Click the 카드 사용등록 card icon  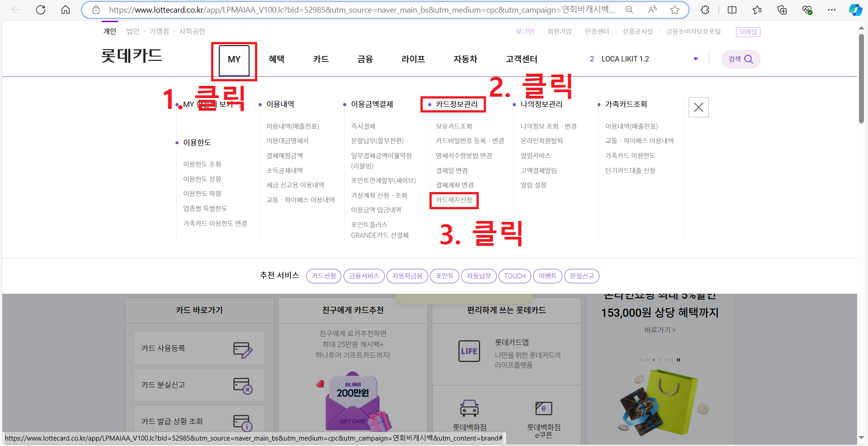(x=243, y=349)
